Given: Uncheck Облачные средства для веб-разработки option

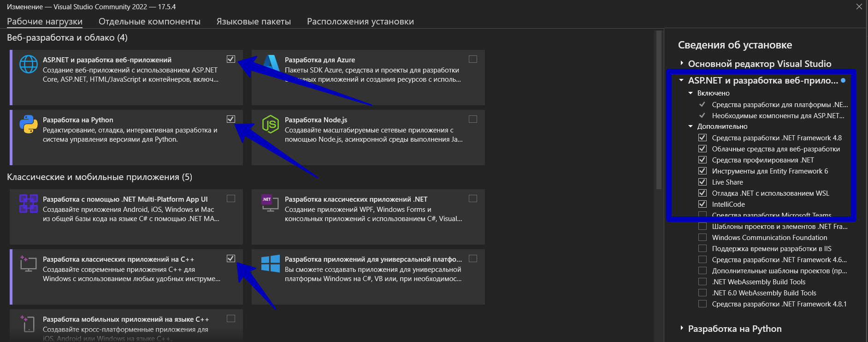Looking at the screenshot, I should pyautogui.click(x=703, y=149).
